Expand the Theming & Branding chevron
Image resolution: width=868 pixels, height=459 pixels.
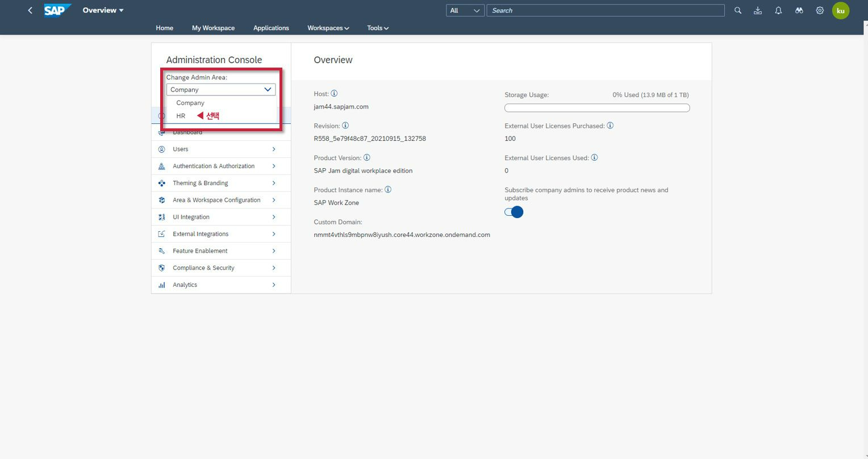274,183
